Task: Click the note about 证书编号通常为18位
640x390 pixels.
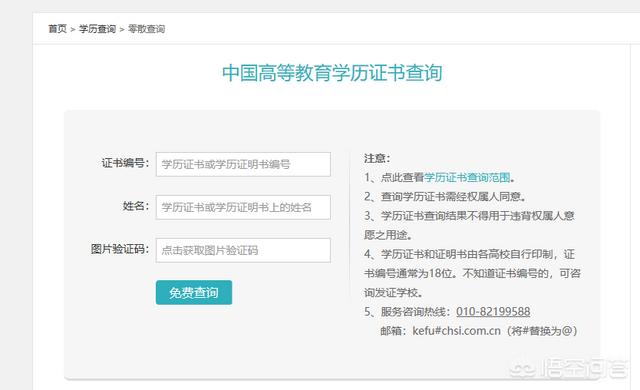Action: pos(472,273)
